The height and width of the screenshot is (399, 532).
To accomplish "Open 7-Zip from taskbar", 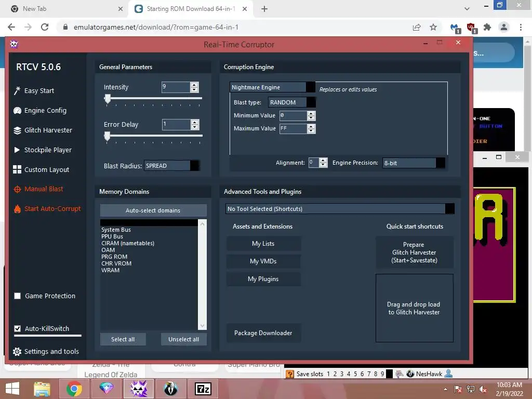I will tap(203, 389).
